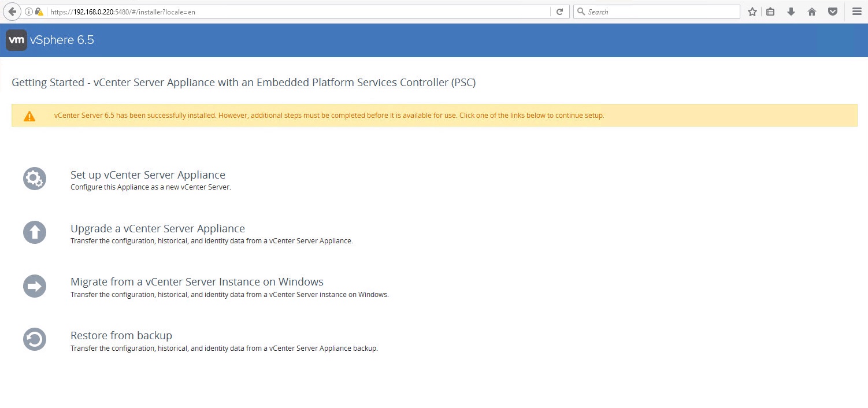Screen dimensions: 868x408
Task: Select 'Upgrade a vCenter Server Appliance' link
Action: pyautogui.click(x=157, y=228)
